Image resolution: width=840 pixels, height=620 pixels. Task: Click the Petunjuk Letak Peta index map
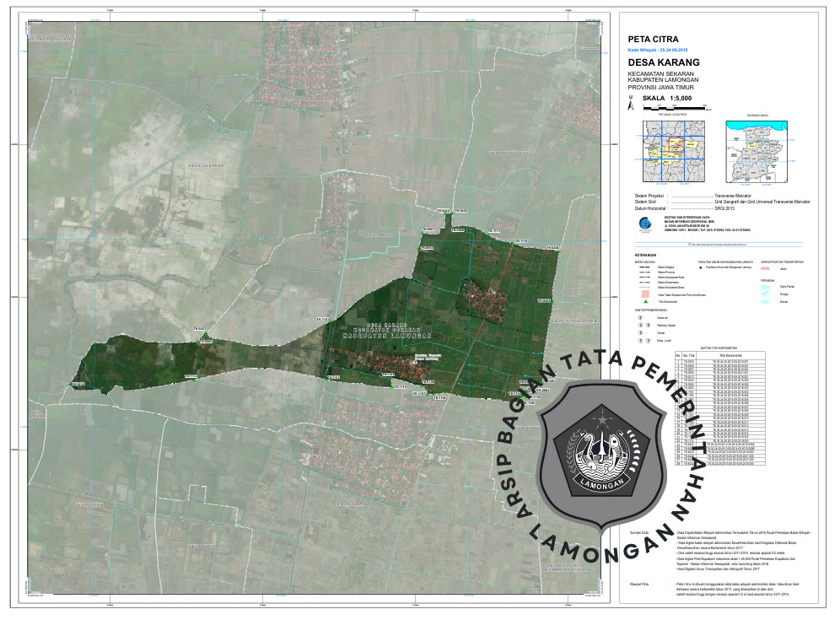pos(672,151)
